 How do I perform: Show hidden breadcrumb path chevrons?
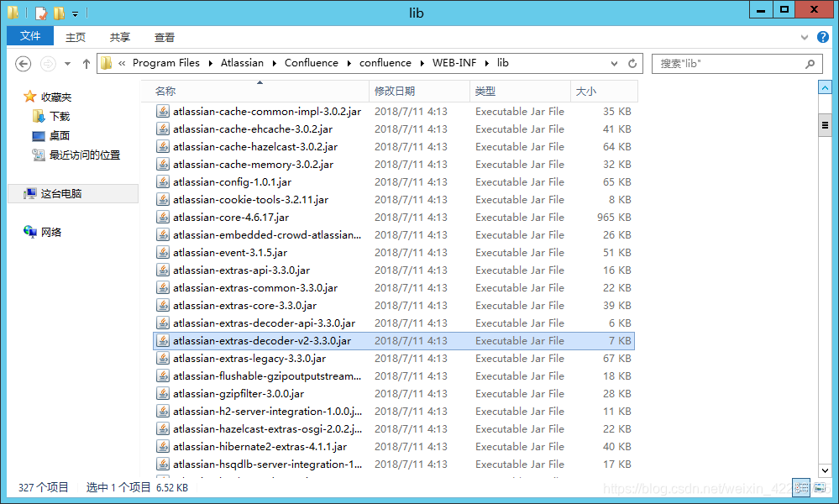[122, 64]
